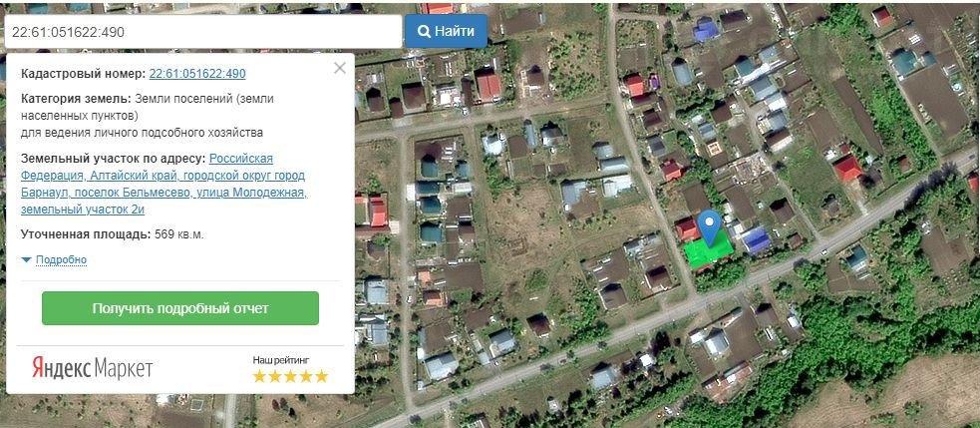
Task: Click the fifth yellow rating star
Action: tap(321, 376)
